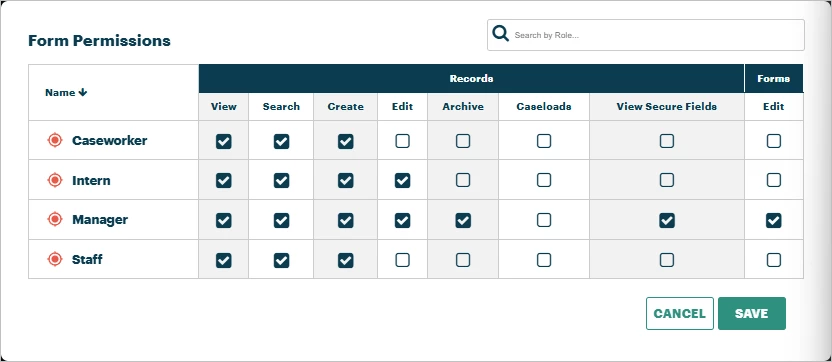Screen dimensions: 832x362
Task: Click the Intern role name
Action: point(91,180)
